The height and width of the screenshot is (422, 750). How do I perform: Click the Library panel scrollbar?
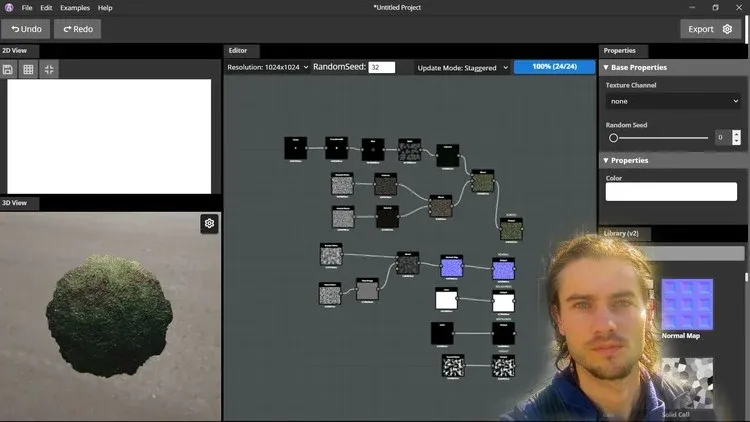coord(746,277)
